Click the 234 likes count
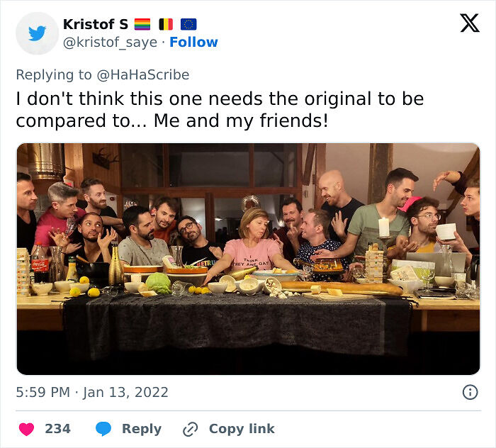The image size is (496, 448). [57, 429]
